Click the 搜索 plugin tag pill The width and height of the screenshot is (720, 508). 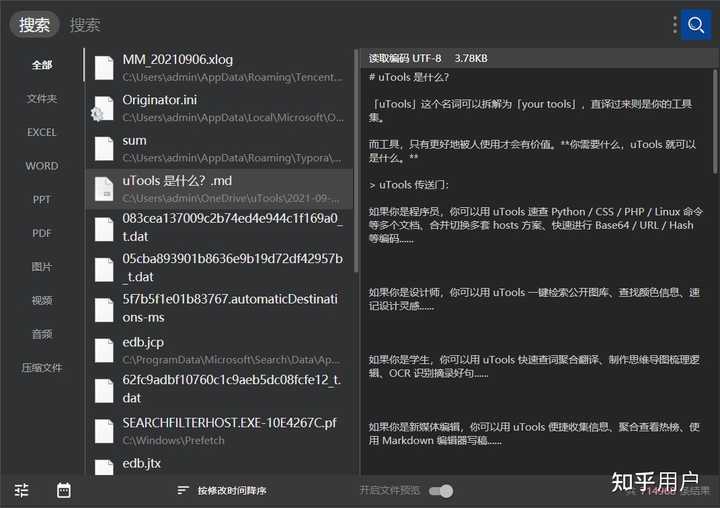tap(34, 24)
